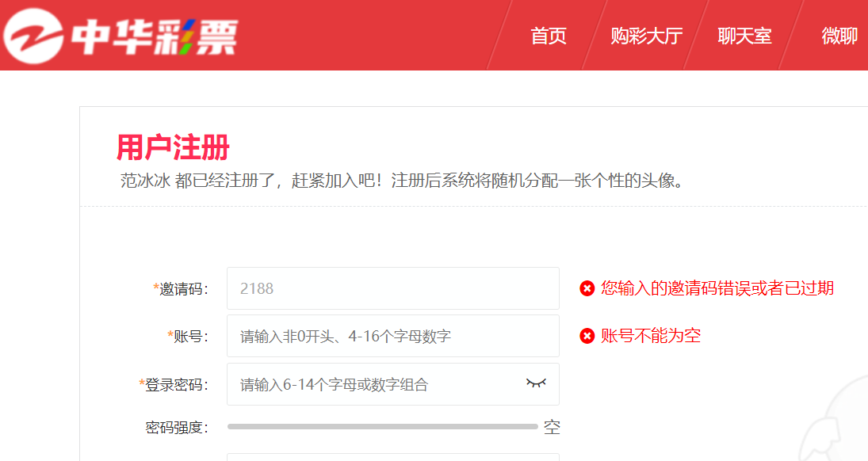868x461 pixels.
Task: Select the 微聊 navigation item
Action: (x=839, y=36)
